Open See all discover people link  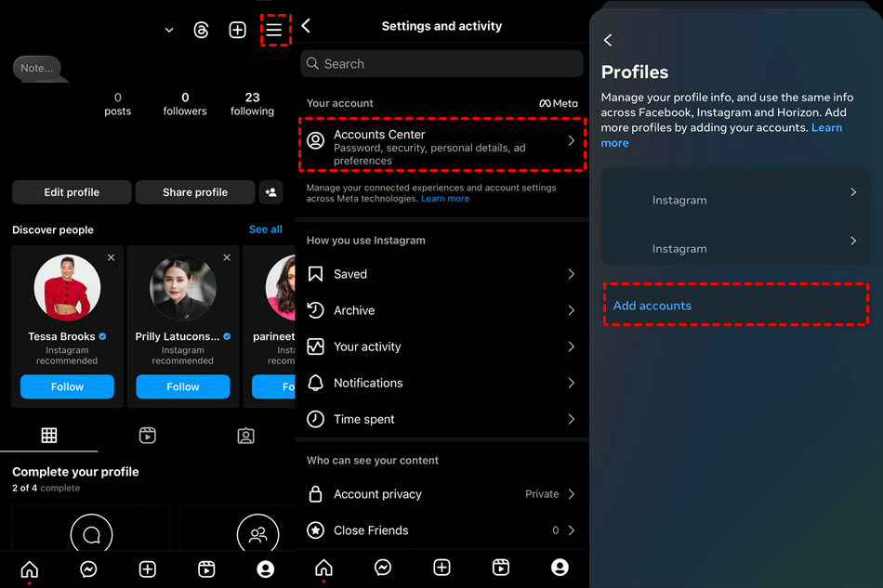(265, 229)
